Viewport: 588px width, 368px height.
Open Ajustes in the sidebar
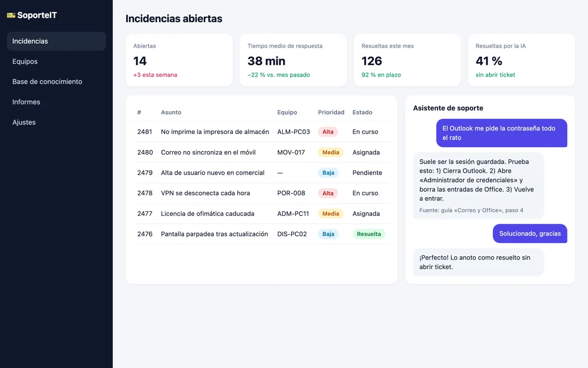coord(56,122)
